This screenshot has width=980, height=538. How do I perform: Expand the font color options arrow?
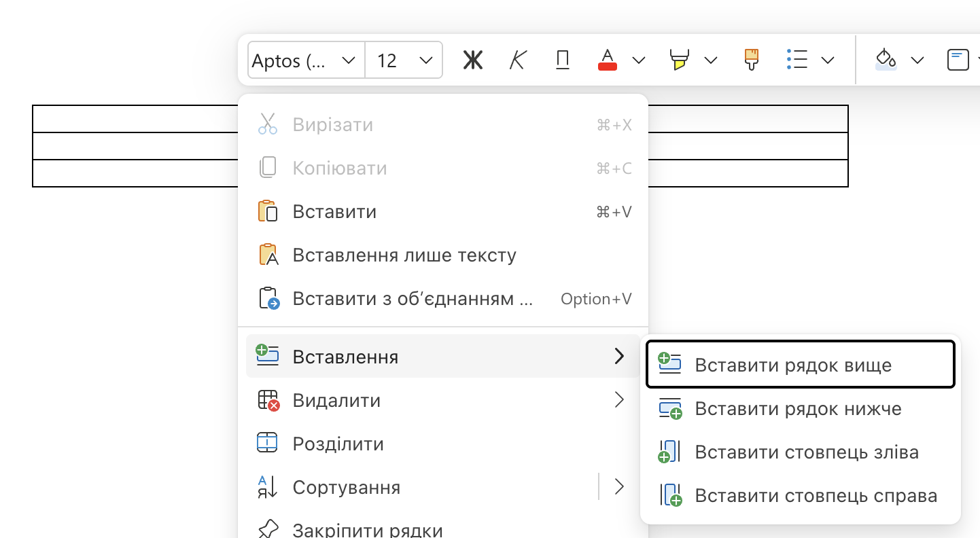click(x=639, y=60)
